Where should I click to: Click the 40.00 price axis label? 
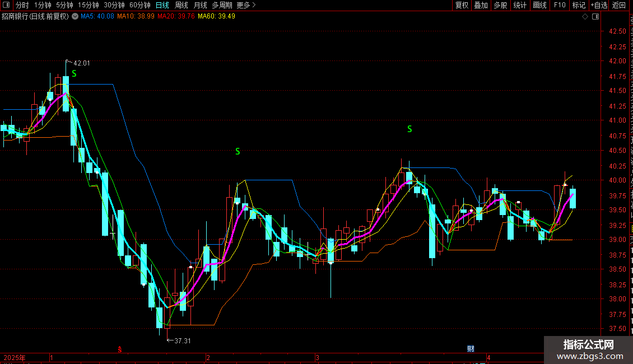(x=617, y=180)
